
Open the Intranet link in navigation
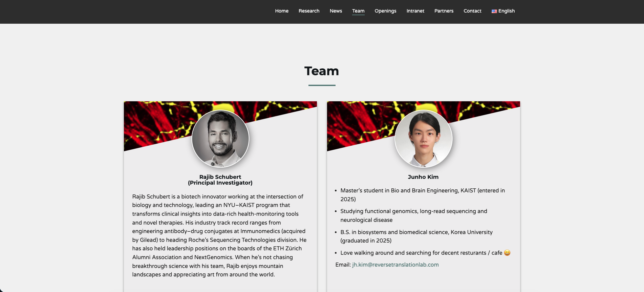click(x=415, y=11)
